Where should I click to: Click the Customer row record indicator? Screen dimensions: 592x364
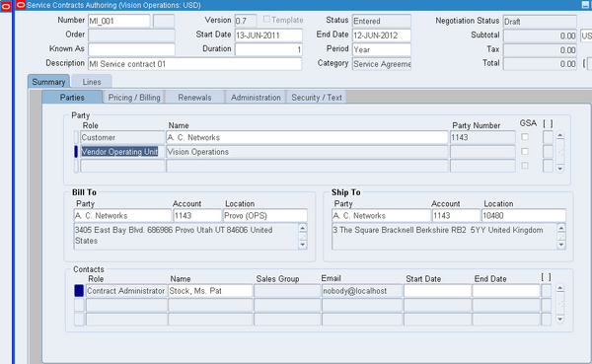click(76, 137)
